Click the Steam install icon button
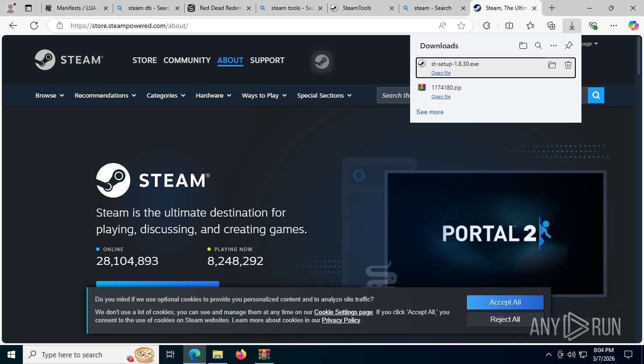 (x=322, y=62)
